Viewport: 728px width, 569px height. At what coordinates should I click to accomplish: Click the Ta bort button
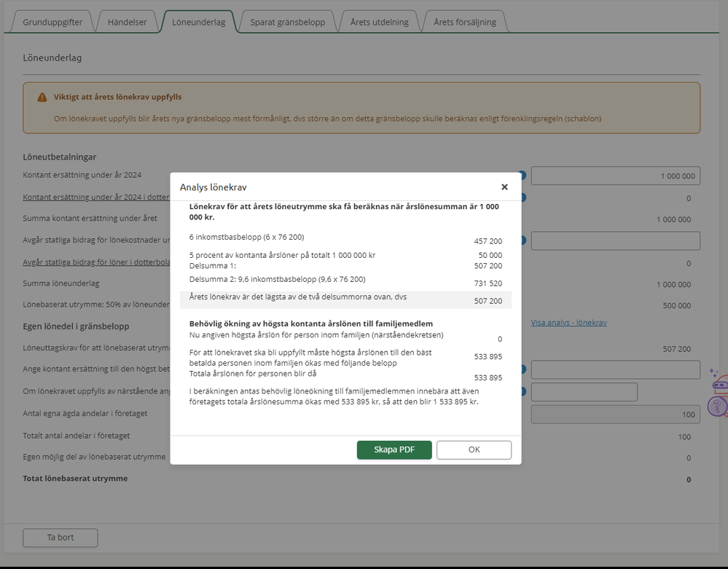[x=60, y=538]
